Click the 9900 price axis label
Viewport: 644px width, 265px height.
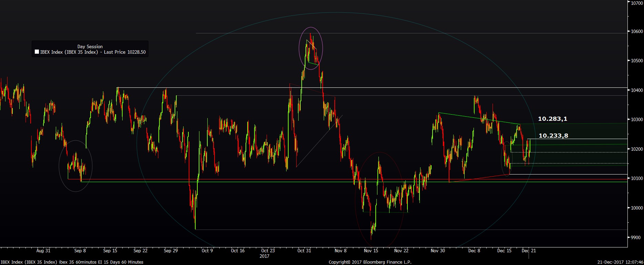tap(636, 237)
